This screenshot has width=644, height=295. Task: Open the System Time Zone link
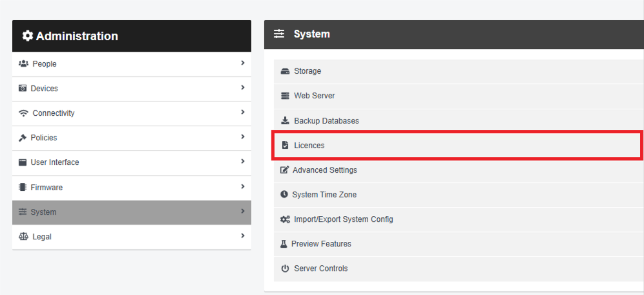tap(324, 195)
